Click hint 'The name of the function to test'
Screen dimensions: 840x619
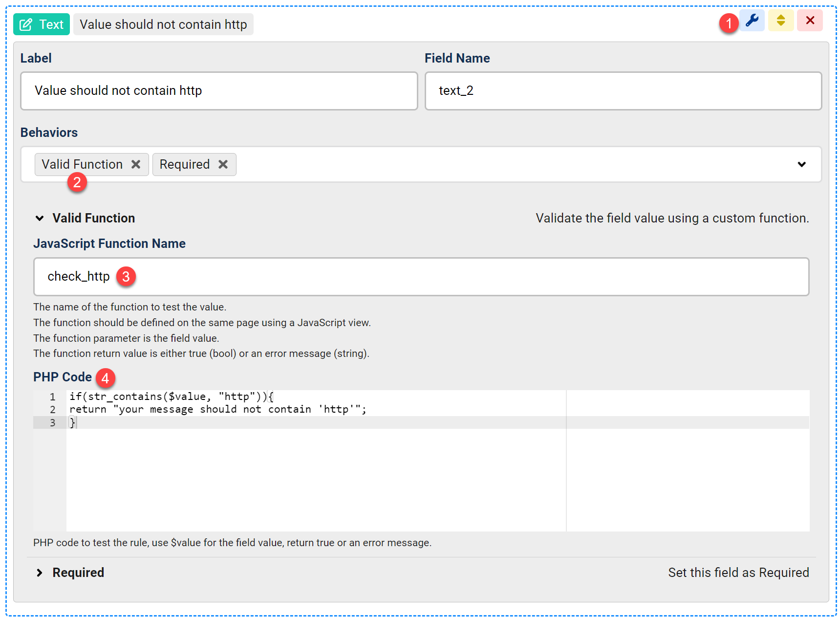point(129,307)
